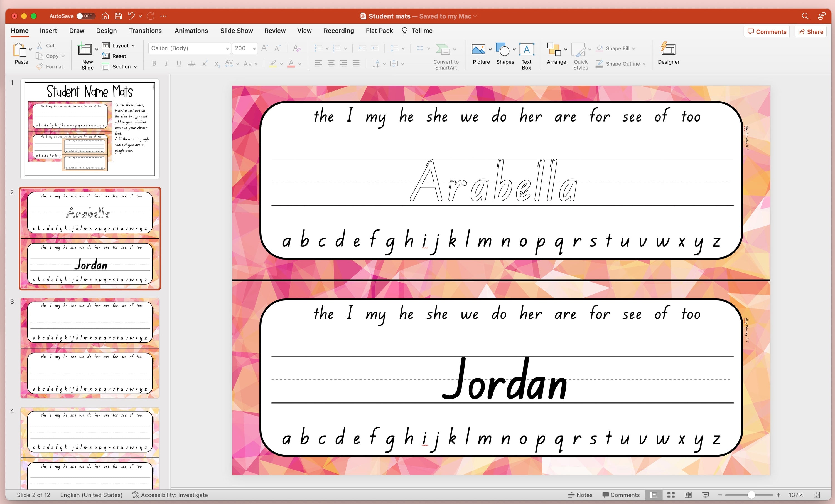Switch to the Transitions tab

(x=145, y=31)
